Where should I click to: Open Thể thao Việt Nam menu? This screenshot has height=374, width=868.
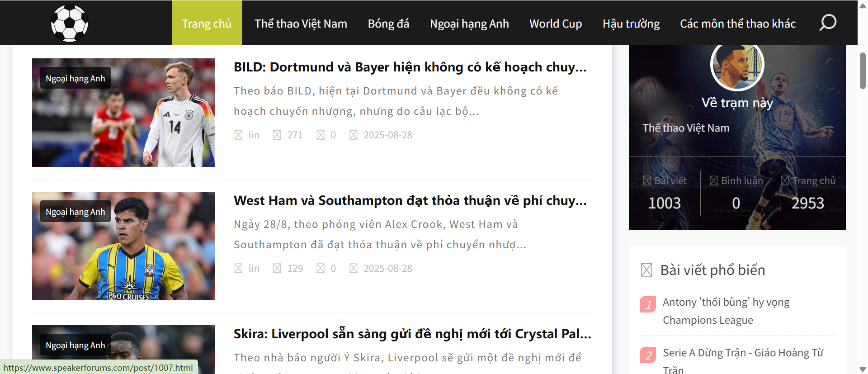301,24
